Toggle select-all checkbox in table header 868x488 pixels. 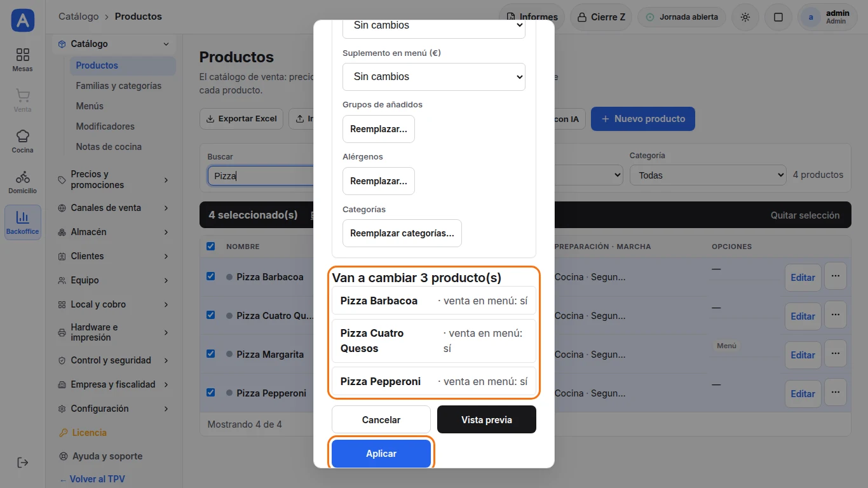(x=211, y=246)
